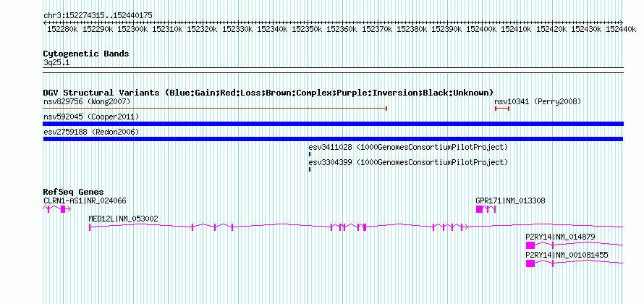
Task: Open gene label MED12L|NM_053002
Action: pyautogui.click(x=123, y=219)
